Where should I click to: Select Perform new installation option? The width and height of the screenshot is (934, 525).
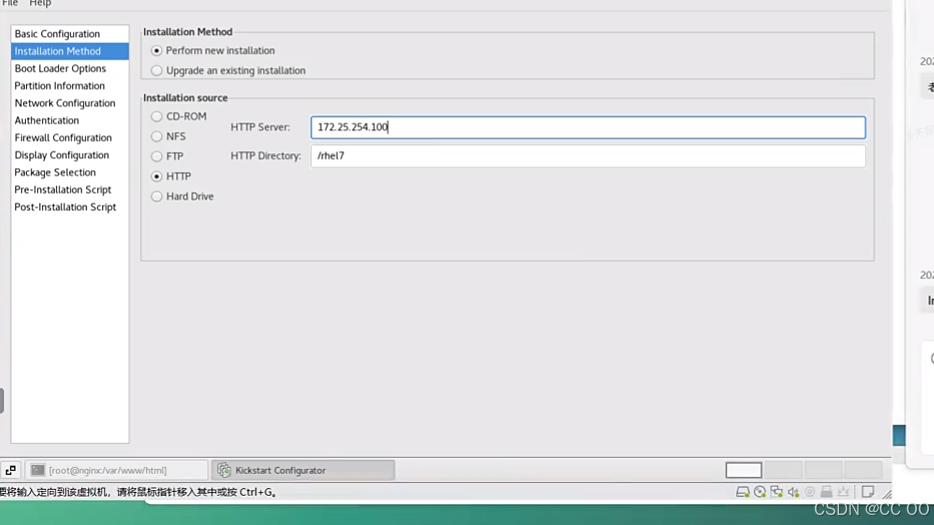pos(213,51)
